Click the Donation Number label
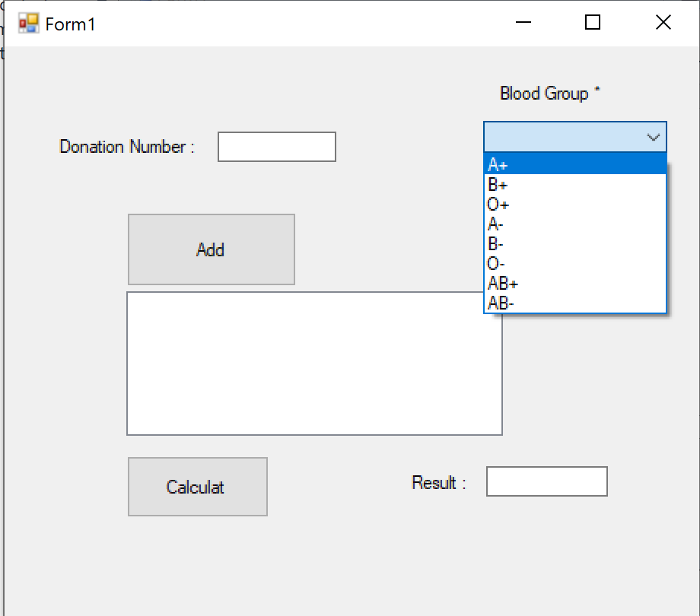The width and height of the screenshot is (700, 616). click(125, 146)
